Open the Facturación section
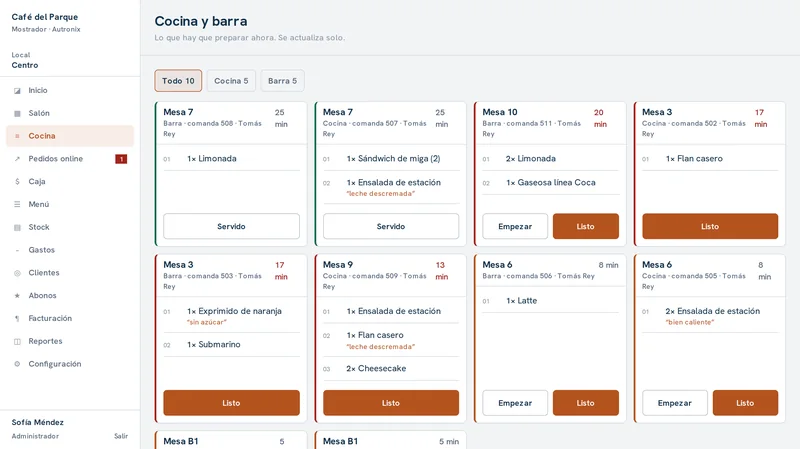Viewport: 800px width, 449px height. pos(70,318)
